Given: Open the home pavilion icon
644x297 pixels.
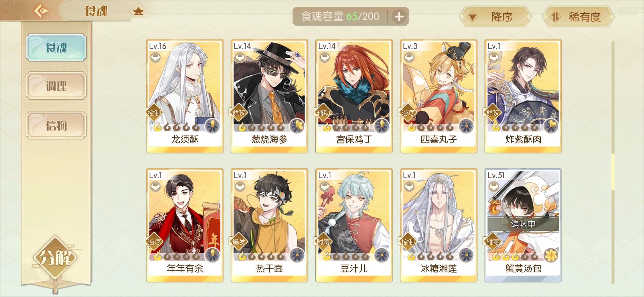Looking at the screenshot, I should coord(138,11).
